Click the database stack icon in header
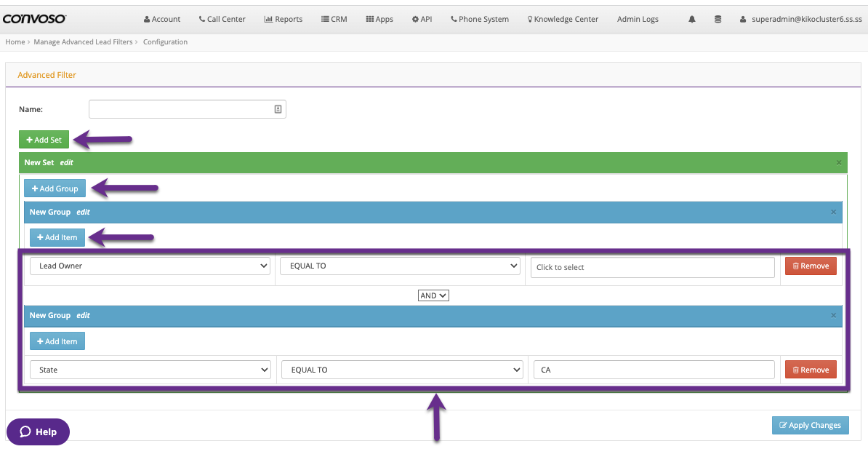The width and height of the screenshot is (868, 449). click(718, 20)
